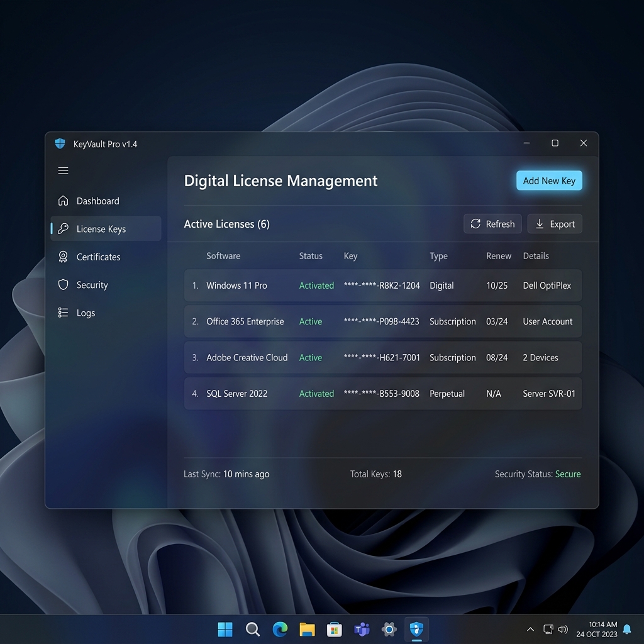This screenshot has height=644, width=644.
Task: Click the KeyVault Pro taskbar icon
Action: tap(416, 629)
